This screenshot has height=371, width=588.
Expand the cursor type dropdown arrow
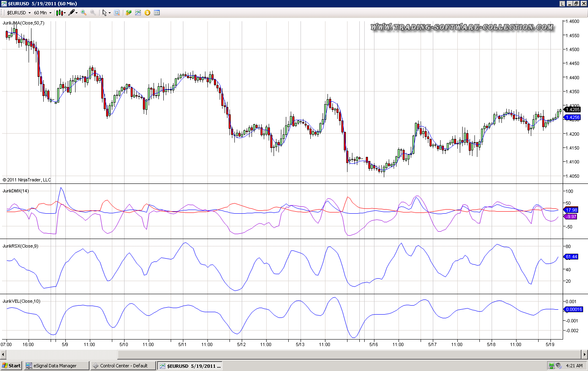[x=109, y=13]
